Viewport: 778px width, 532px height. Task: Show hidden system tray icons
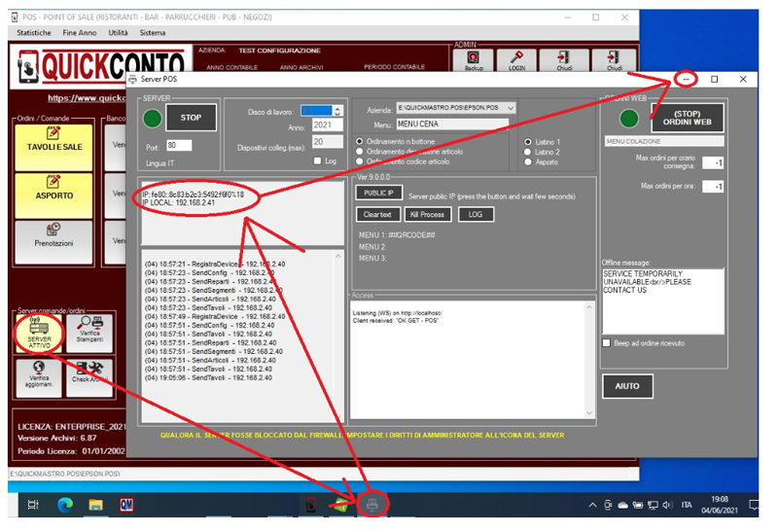(592, 505)
